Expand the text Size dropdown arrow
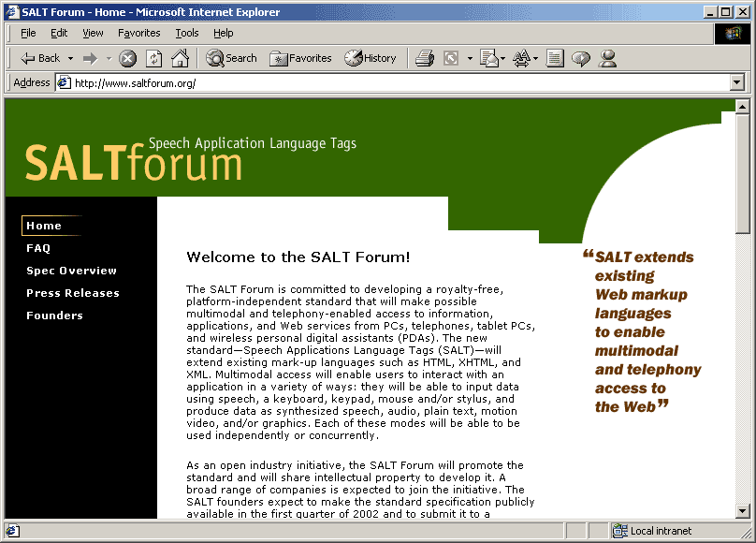Screen dimensions: 756x543 pos(535,59)
